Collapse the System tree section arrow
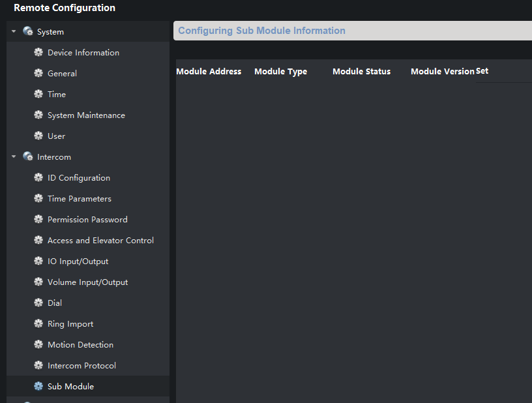 click(x=14, y=31)
